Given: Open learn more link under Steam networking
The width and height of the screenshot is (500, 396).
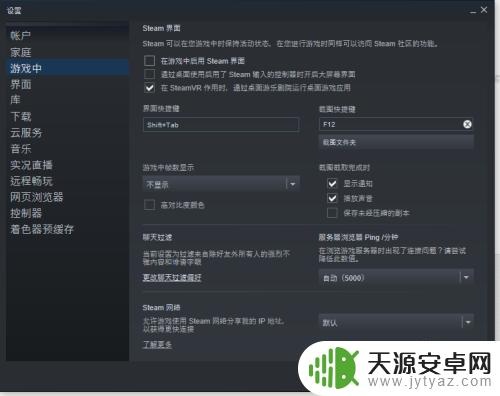Looking at the screenshot, I should (157, 344).
